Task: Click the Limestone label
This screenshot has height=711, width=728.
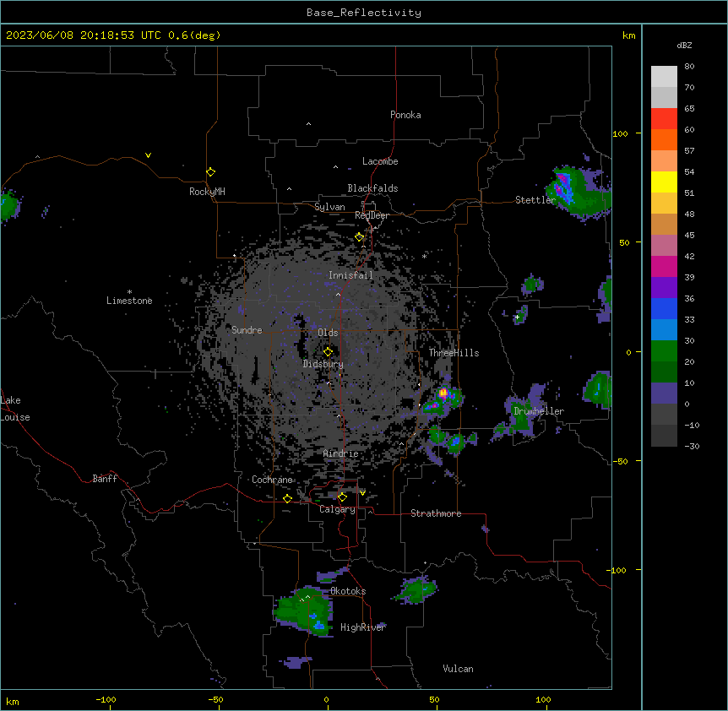Action: pyautogui.click(x=129, y=301)
